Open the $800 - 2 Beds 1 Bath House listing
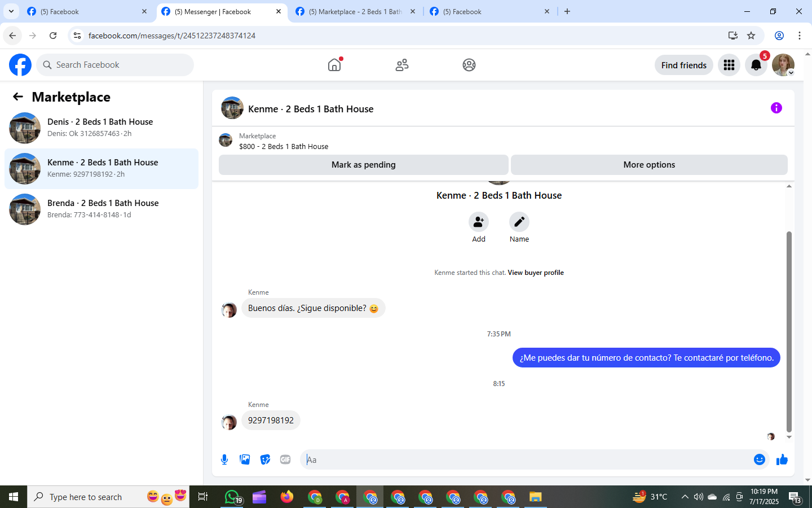The width and height of the screenshot is (812, 508). tap(284, 146)
